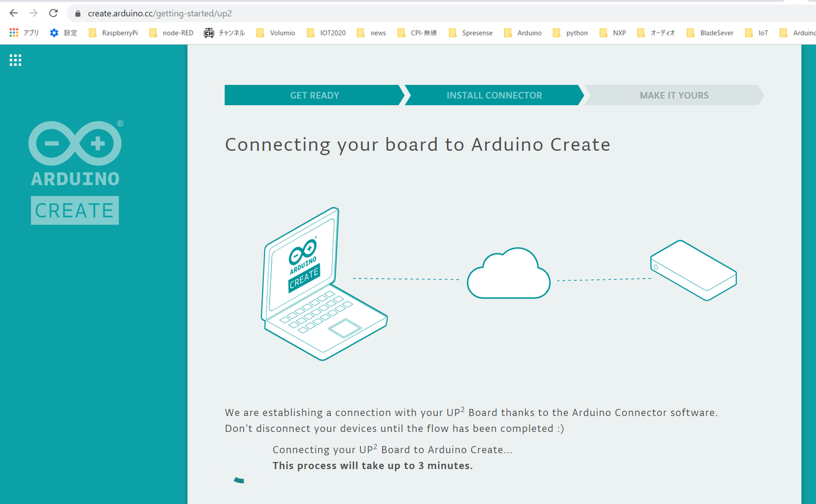This screenshot has width=816, height=504.
Task: Open the news bookmark folder
Action: point(371,32)
